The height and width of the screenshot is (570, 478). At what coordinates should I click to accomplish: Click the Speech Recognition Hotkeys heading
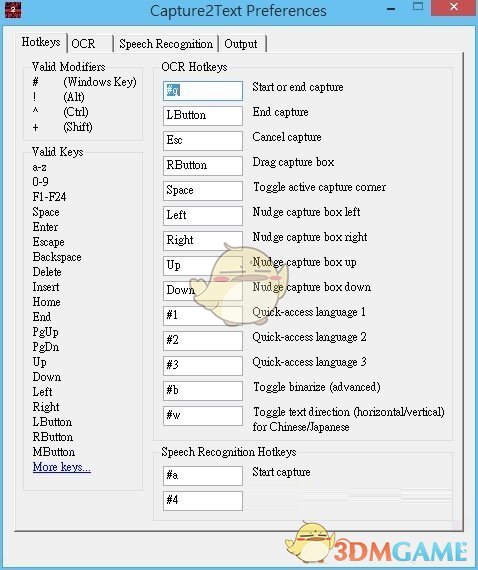(229, 452)
